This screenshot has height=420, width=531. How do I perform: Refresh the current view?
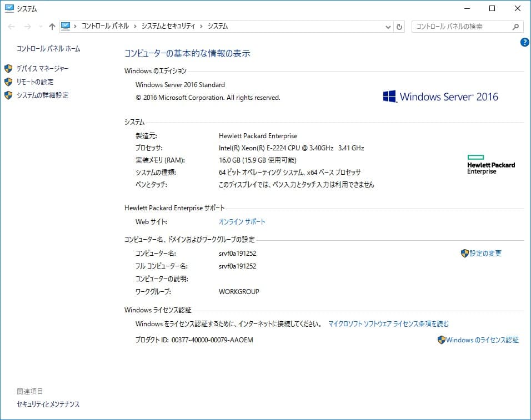(x=400, y=26)
